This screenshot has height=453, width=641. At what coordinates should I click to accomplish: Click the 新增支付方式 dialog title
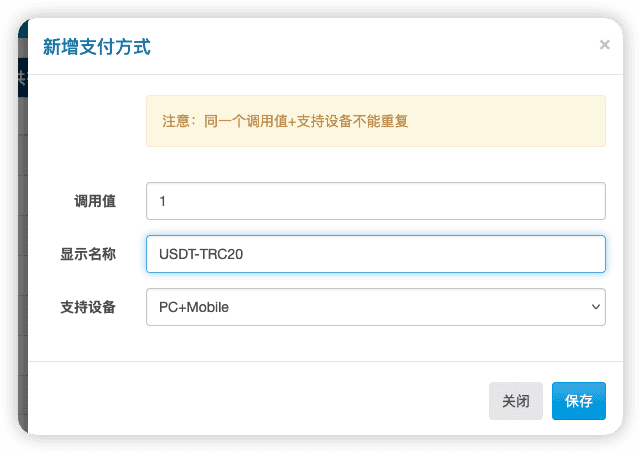coord(97,47)
